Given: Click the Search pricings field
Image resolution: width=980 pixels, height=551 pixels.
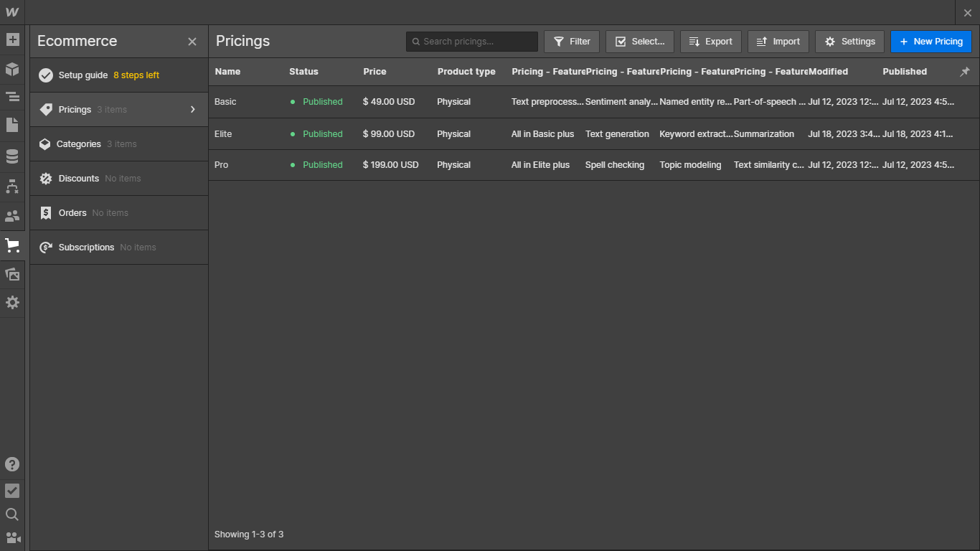Looking at the screenshot, I should pos(471,41).
